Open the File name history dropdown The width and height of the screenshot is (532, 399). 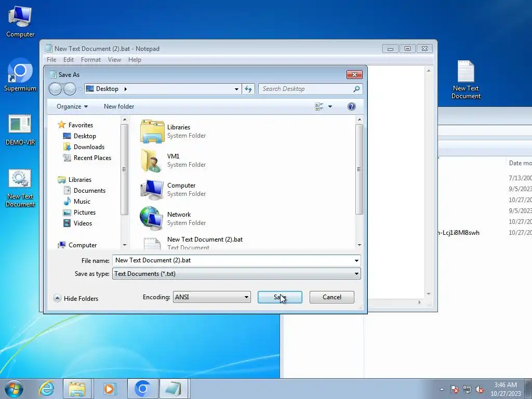click(356, 261)
